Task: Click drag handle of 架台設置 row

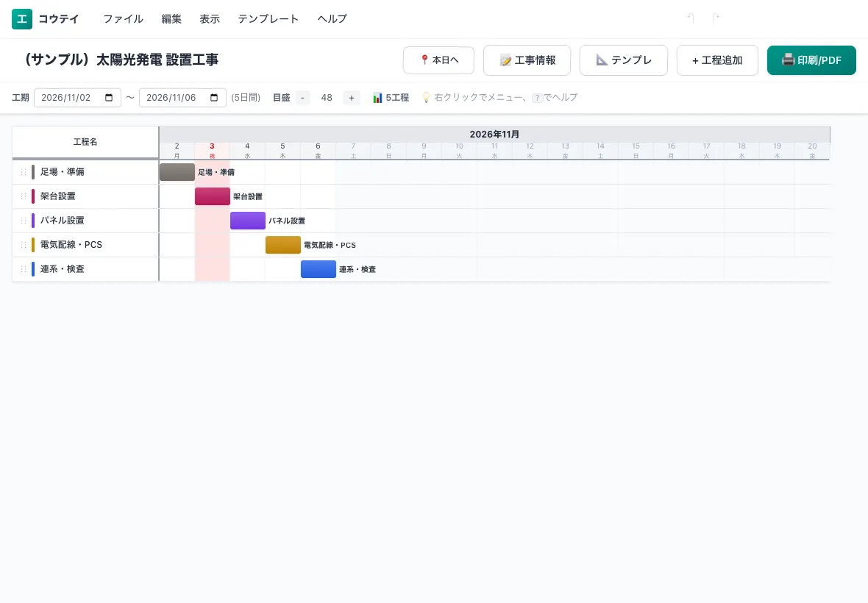Action: 24,196
